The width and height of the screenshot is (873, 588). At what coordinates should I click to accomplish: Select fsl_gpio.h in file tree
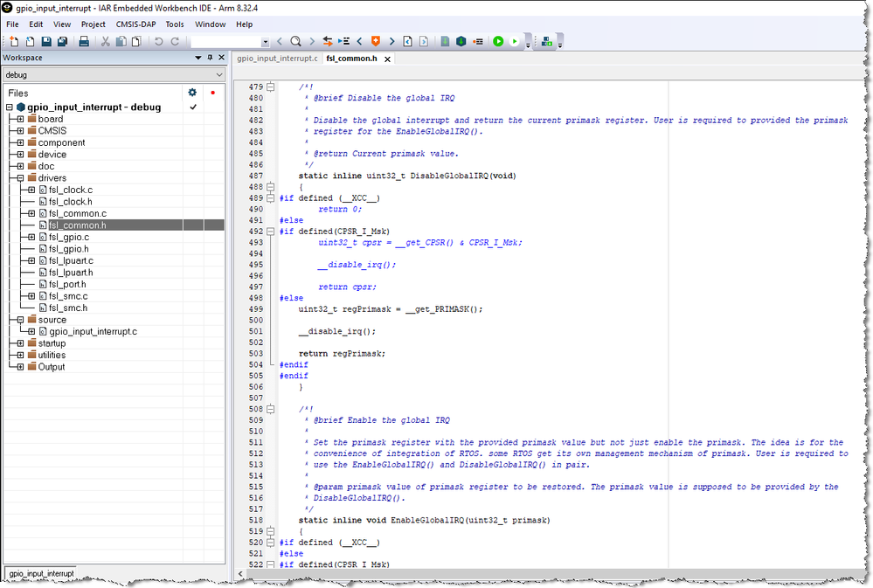tap(68, 249)
